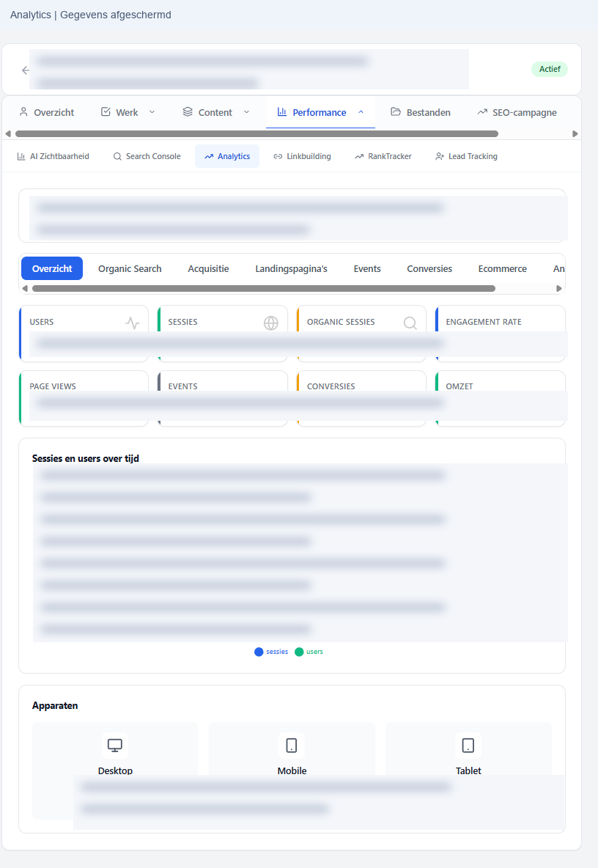Click the globe icon in Sessies card

[x=271, y=323]
